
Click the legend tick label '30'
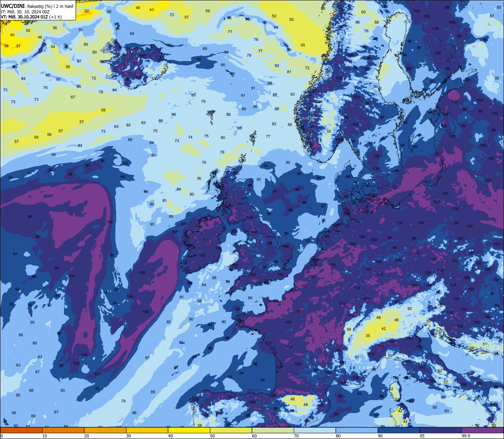pos(128,435)
